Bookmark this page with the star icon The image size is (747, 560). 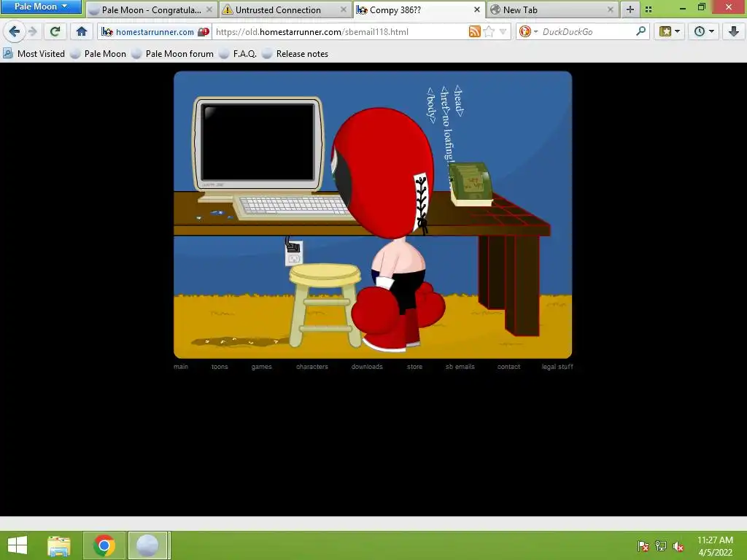[x=489, y=32]
